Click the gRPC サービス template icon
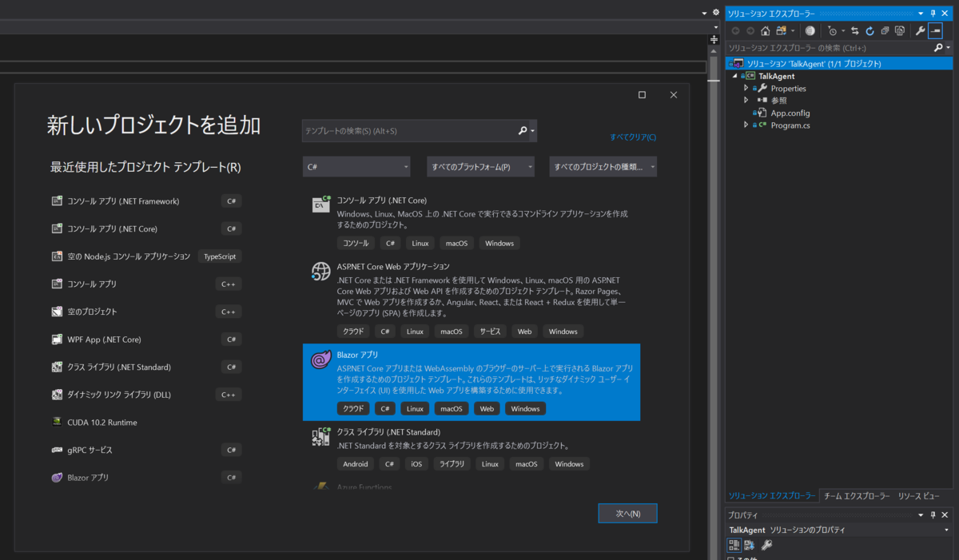The height and width of the screenshot is (560, 959). [57, 450]
